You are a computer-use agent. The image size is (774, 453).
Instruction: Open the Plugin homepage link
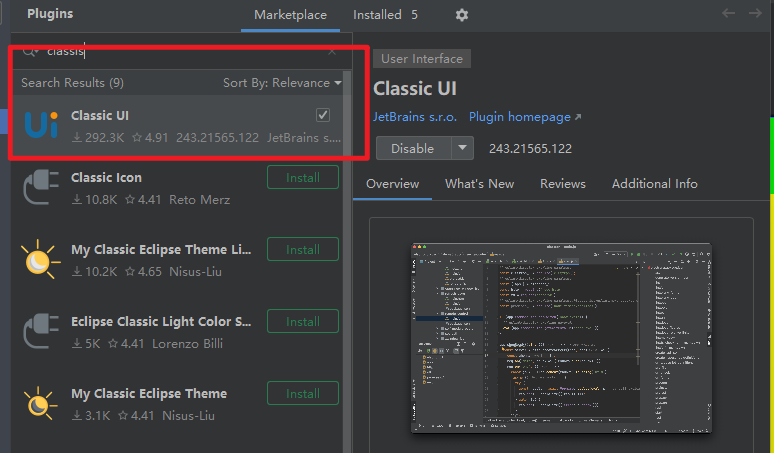[x=525, y=117]
